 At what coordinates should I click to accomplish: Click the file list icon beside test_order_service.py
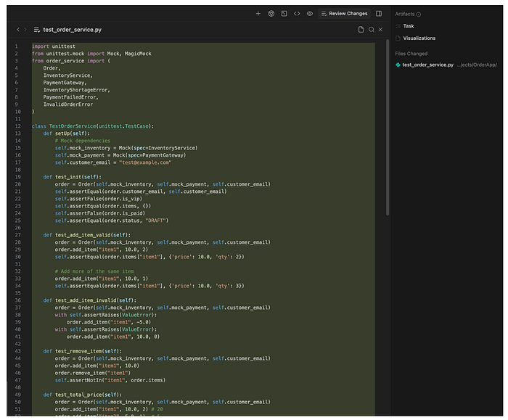(36, 30)
